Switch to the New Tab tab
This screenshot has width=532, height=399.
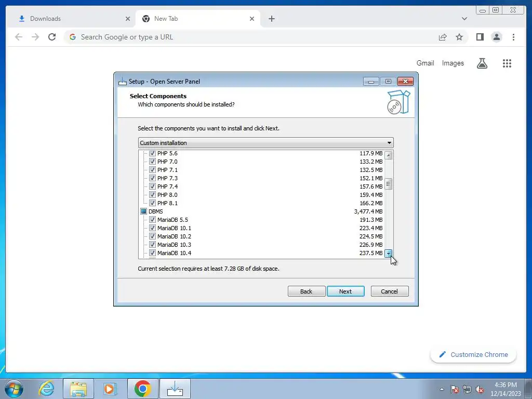coord(198,19)
